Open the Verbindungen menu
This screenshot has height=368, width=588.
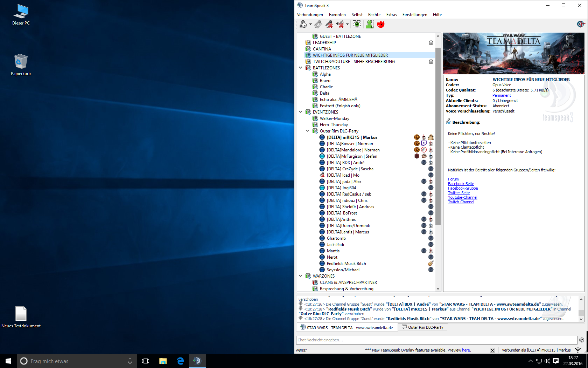coord(310,15)
